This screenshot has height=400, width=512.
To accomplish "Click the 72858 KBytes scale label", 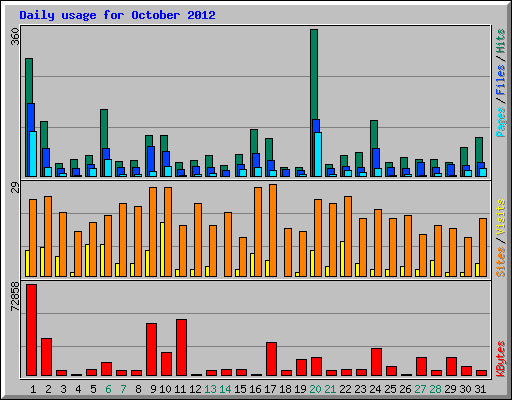I will coord(15,296).
